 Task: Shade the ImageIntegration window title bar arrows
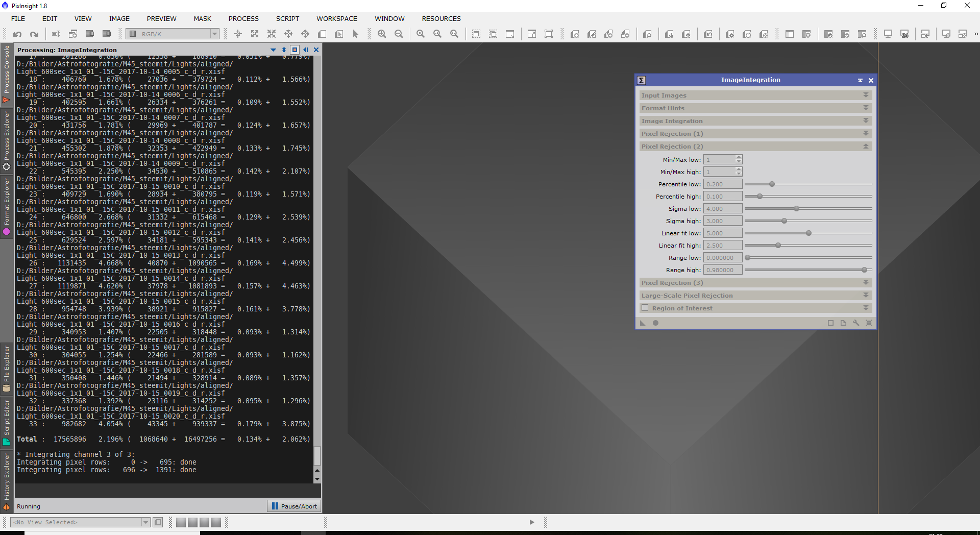(x=860, y=80)
